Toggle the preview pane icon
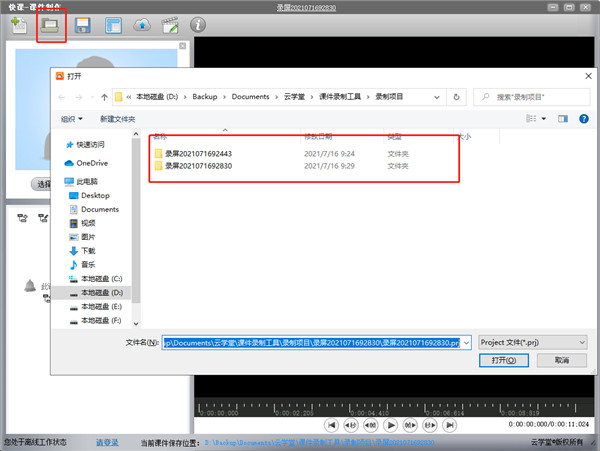This screenshot has width=600, height=451. [563, 119]
